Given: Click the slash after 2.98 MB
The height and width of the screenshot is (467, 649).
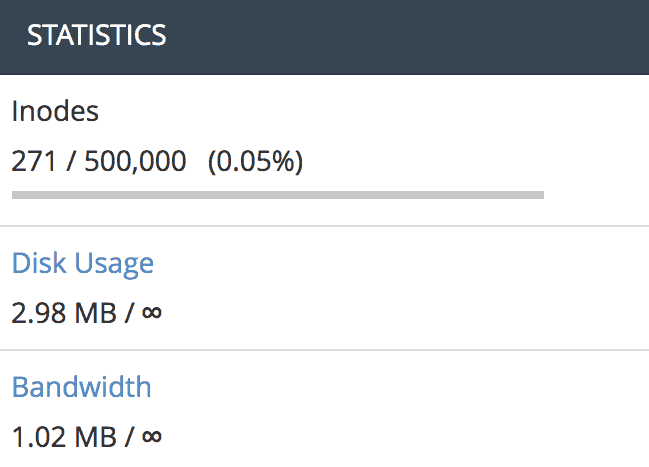Looking at the screenshot, I should tap(129, 313).
